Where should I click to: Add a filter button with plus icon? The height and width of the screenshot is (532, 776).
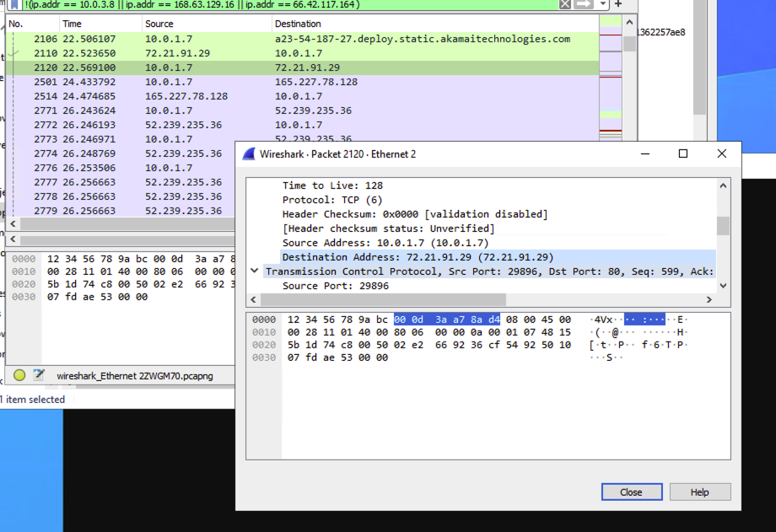(x=617, y=4)
